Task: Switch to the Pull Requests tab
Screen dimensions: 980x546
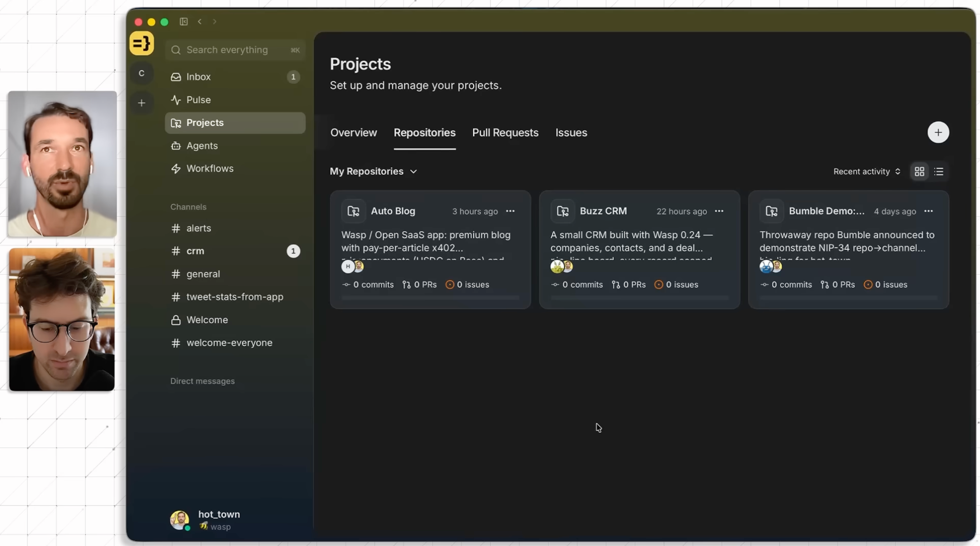Action: pos(505,133)
